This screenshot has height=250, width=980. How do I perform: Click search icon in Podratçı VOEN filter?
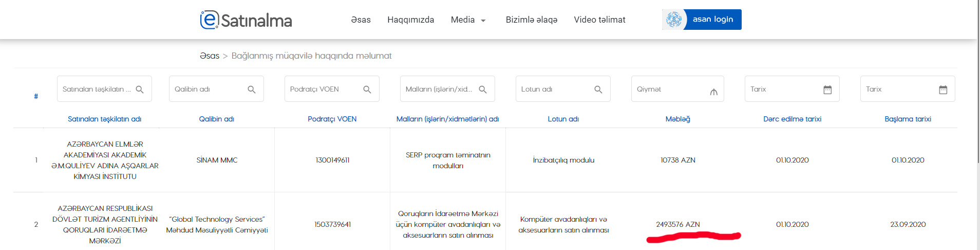[367, 90]
